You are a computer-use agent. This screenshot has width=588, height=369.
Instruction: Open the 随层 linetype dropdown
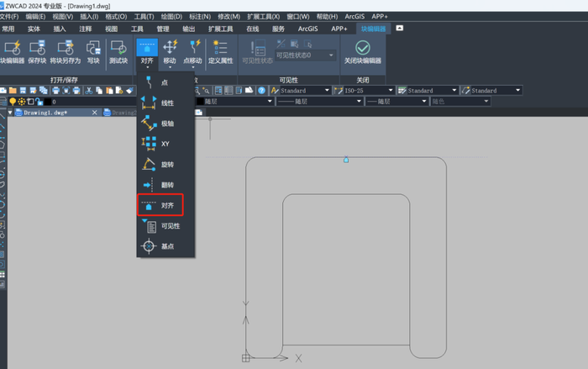point(359,102)
